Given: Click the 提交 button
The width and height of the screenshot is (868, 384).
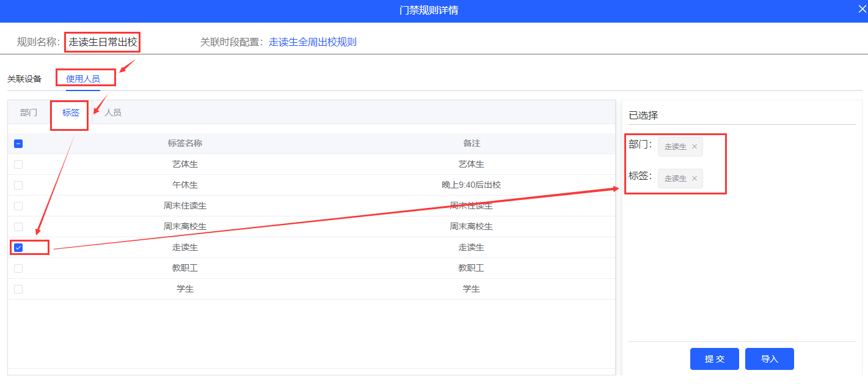Looking at the screenshot, I should (x=714, y=359).
